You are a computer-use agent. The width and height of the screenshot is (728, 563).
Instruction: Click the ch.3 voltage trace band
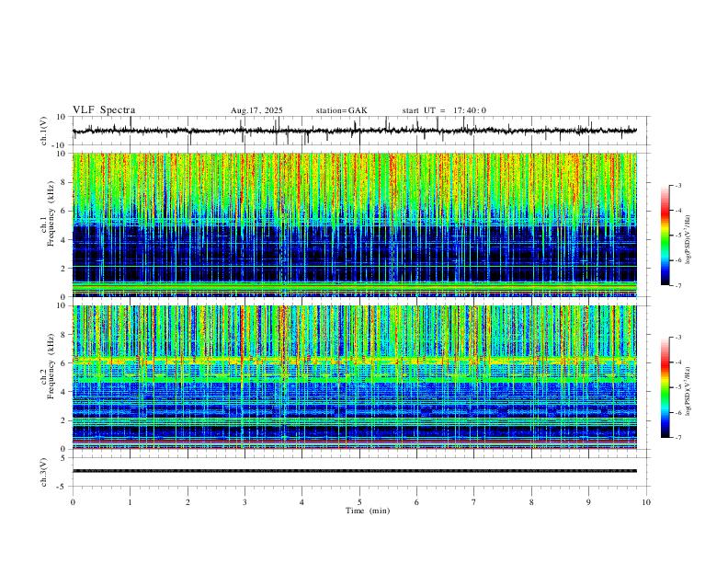coord(355,471)
